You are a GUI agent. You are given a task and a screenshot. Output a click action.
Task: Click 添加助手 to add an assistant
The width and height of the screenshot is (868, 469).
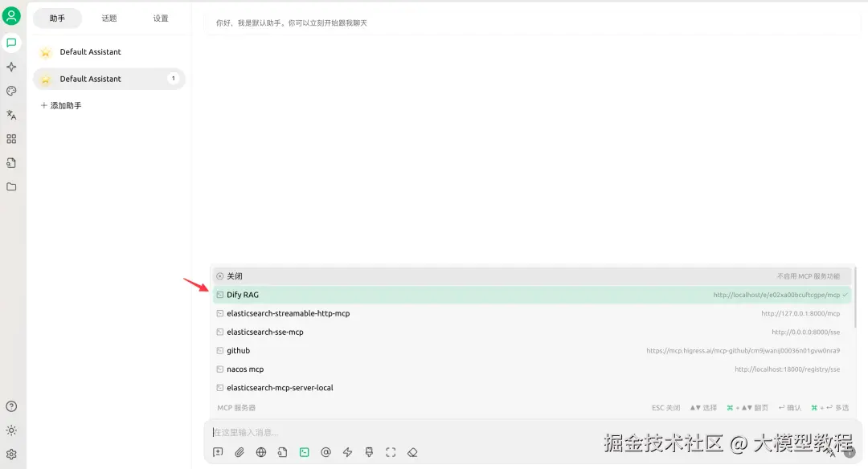(x=61, y=105)
